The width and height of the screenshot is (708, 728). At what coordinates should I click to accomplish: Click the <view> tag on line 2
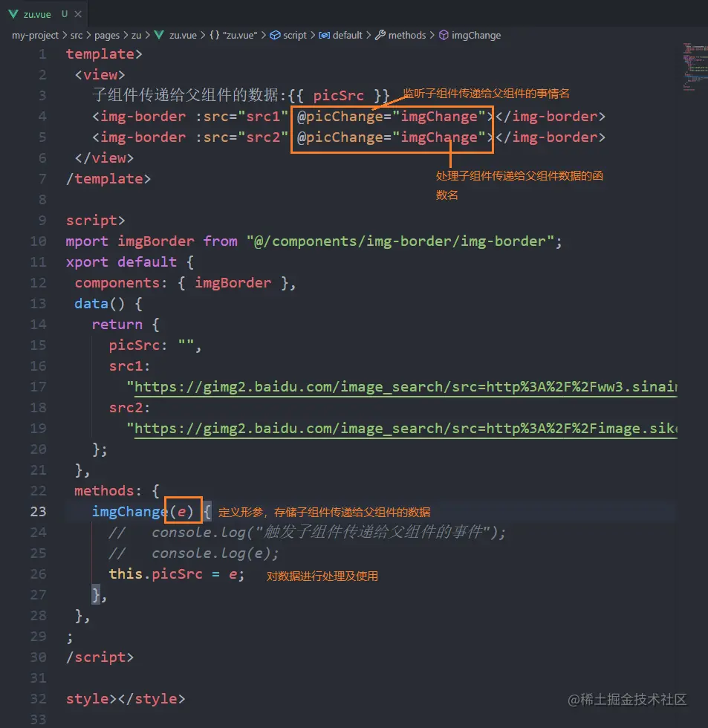[100, 75]
